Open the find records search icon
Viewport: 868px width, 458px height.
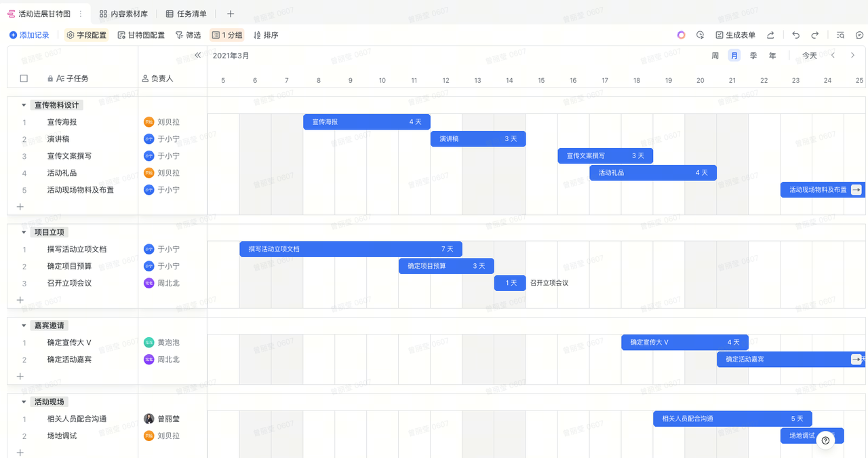(841, 35)
